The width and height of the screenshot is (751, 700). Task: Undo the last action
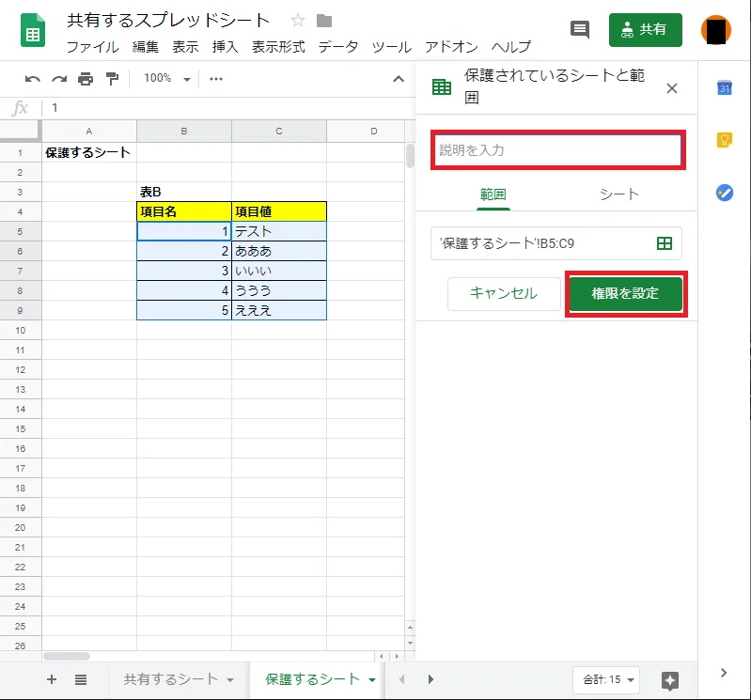(33, 79)
